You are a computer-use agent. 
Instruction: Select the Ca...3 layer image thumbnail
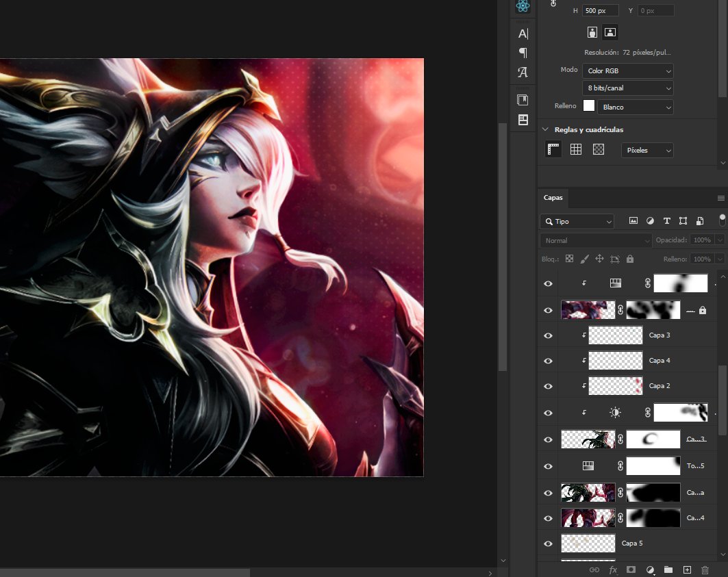(588, 439)
